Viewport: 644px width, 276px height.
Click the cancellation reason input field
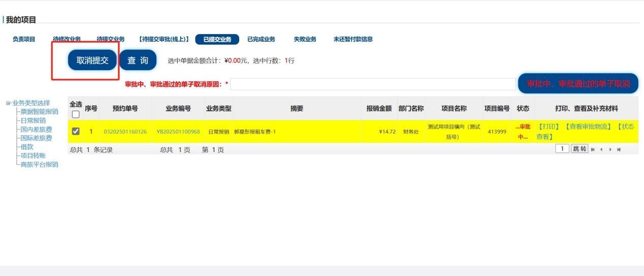373,84
